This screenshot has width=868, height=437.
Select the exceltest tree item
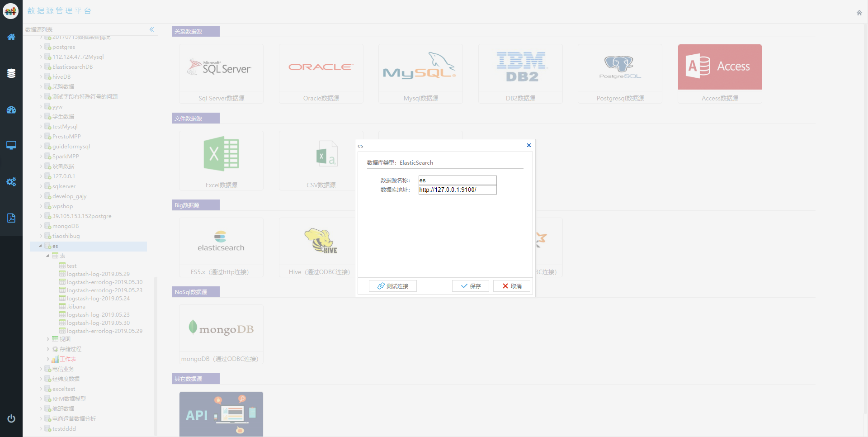point(64,389)
